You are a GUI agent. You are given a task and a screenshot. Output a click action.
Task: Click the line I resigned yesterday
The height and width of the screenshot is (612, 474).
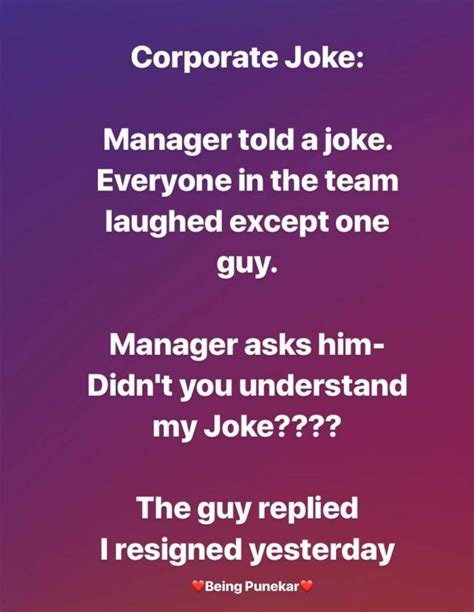tap(247, 550)
